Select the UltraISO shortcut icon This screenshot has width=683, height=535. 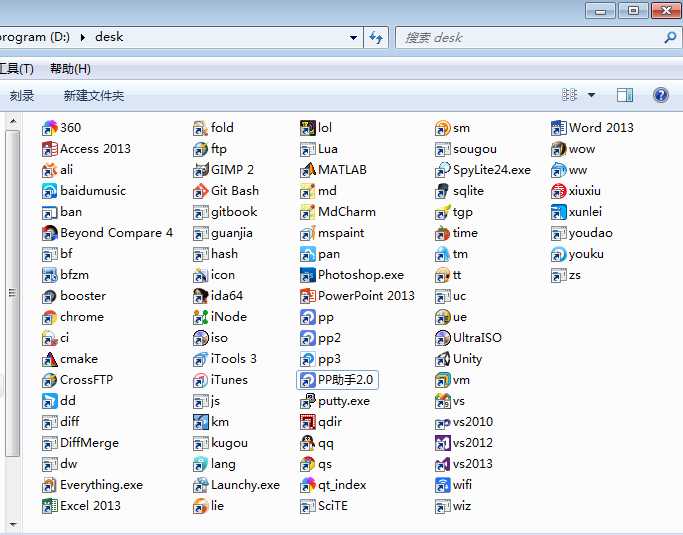(x=443, y=338)
